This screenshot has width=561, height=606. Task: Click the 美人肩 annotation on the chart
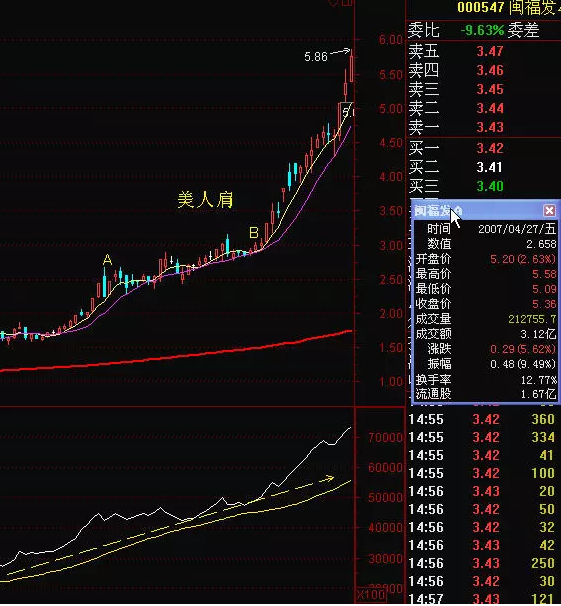(x=205, y=200)
